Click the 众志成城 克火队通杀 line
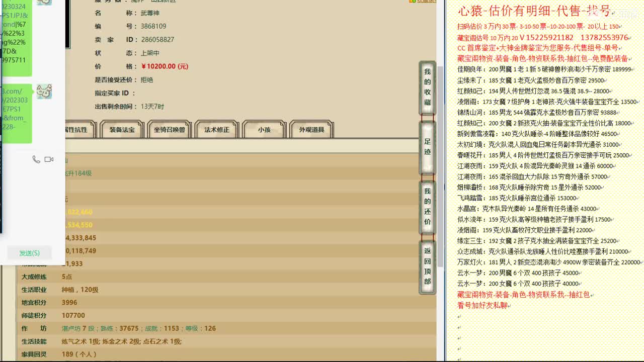This screenshot has height=362, width=644. coord(542,251)
